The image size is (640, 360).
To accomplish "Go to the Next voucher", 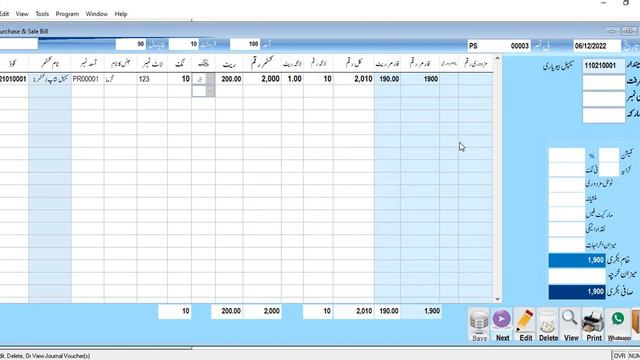I will tap(502, 325).
